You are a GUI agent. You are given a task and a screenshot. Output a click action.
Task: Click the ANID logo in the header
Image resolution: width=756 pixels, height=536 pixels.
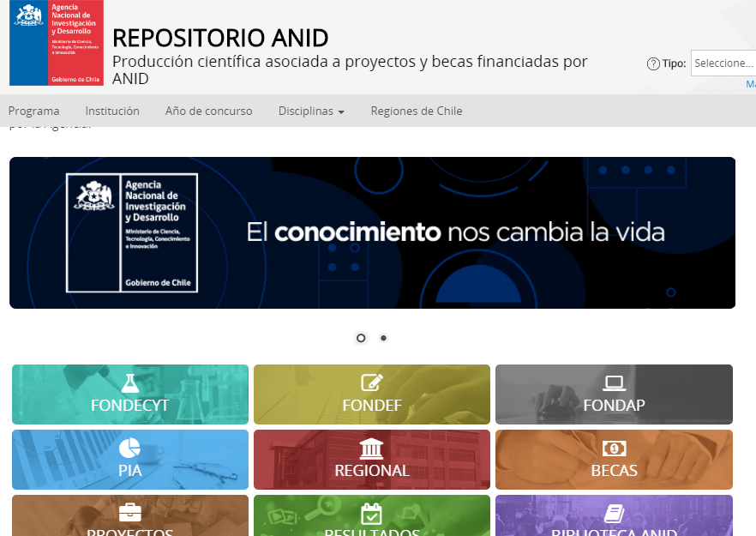56,43
